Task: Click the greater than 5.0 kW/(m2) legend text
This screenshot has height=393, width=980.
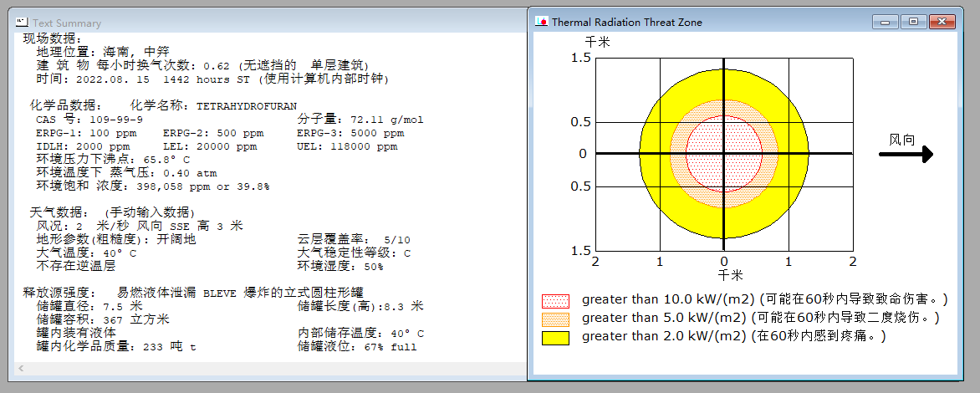Action: point(761,318)
